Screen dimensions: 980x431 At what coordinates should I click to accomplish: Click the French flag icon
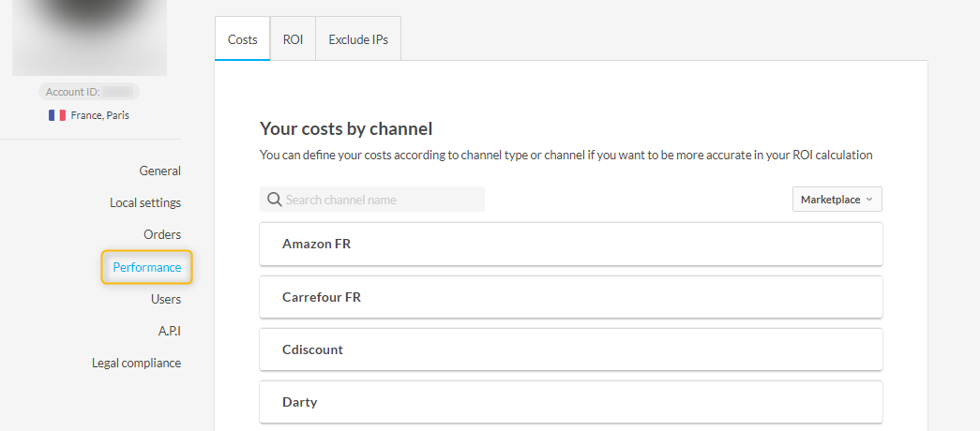57,115
